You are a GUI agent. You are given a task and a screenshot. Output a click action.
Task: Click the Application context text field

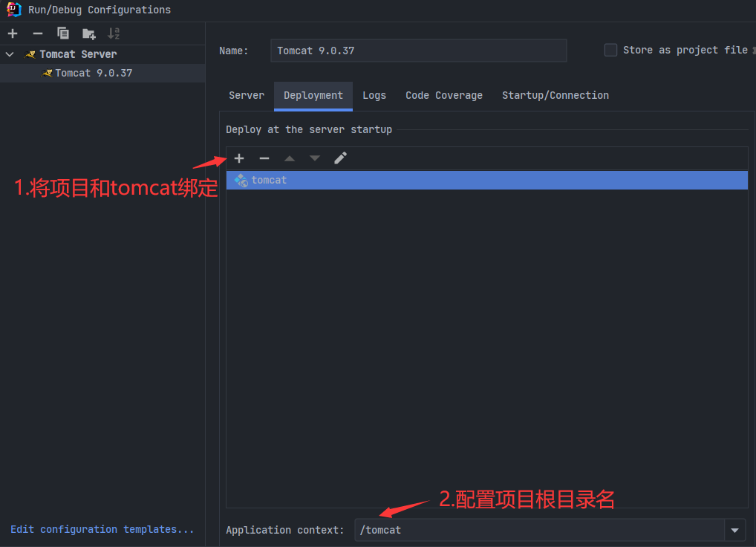point(539,530)
